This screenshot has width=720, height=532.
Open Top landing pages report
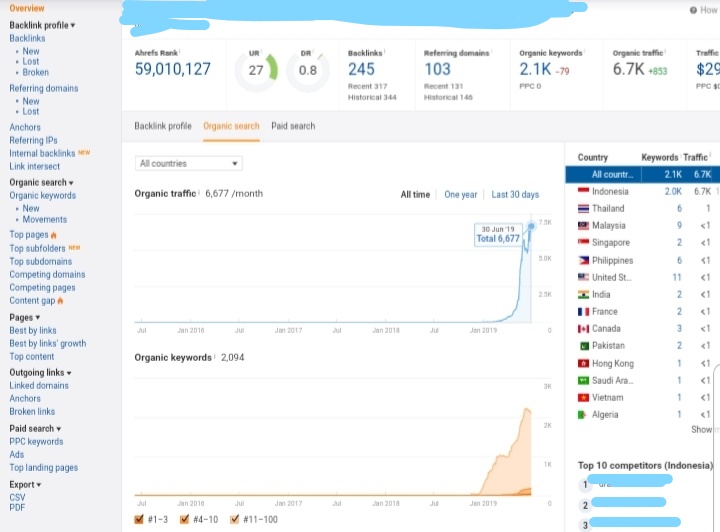44,468
